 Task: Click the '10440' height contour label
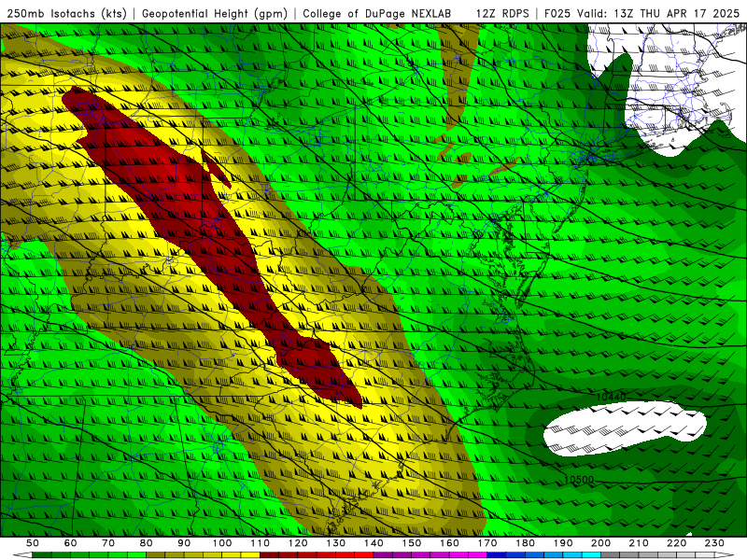pos(612,396)
